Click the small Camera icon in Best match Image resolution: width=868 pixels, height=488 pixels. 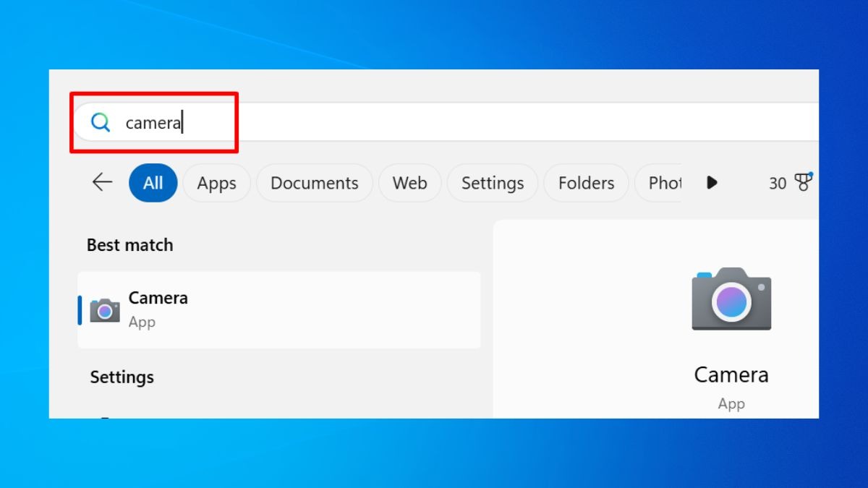click(105, 310)
